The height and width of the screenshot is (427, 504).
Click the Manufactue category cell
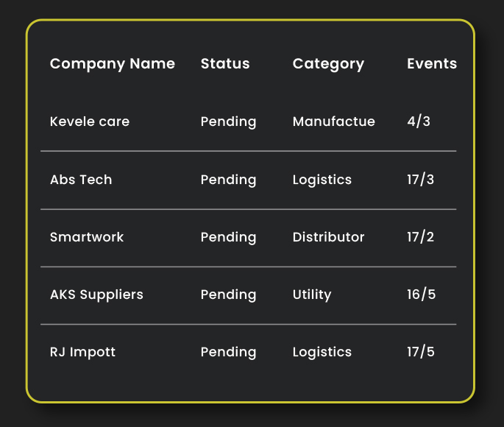point(333,121)
